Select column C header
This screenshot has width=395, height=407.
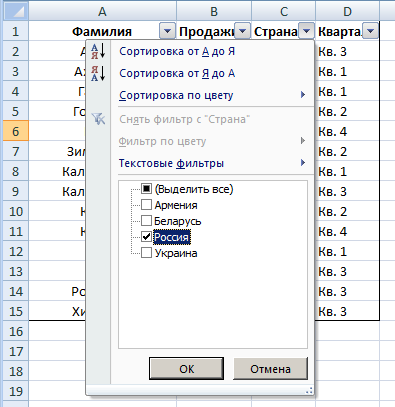(283, 11)
